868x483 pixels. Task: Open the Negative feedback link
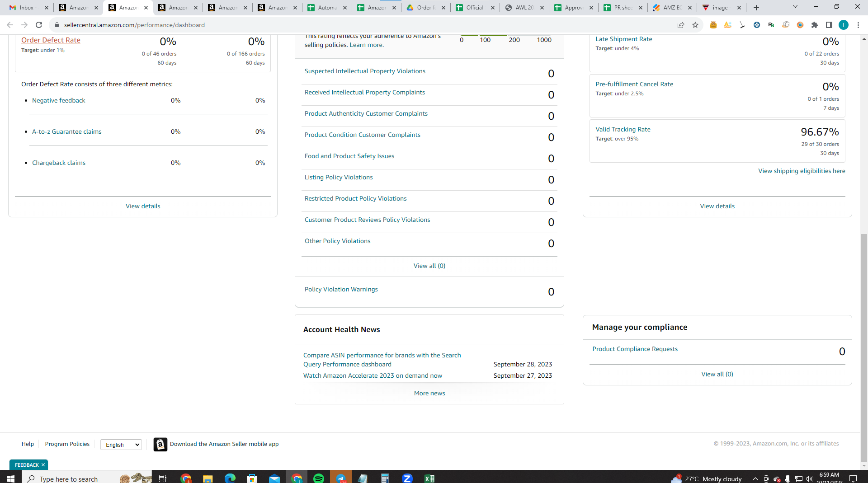click(59, 100)
